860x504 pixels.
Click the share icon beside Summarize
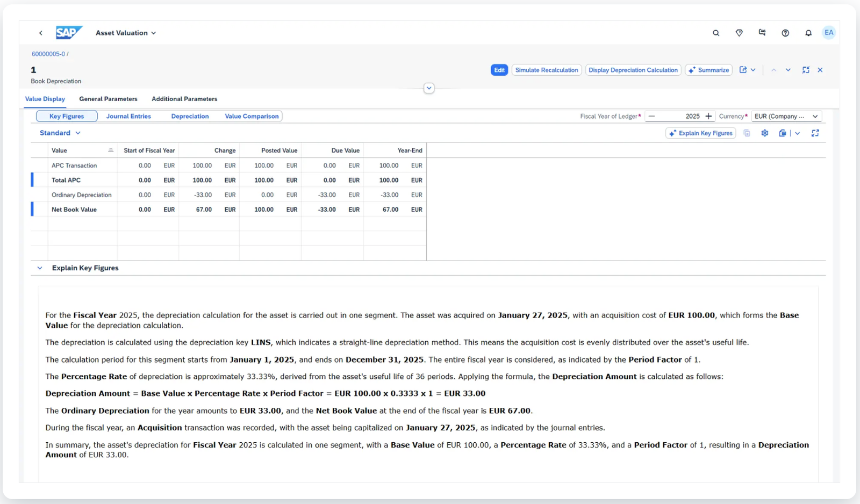coord(743,70)
